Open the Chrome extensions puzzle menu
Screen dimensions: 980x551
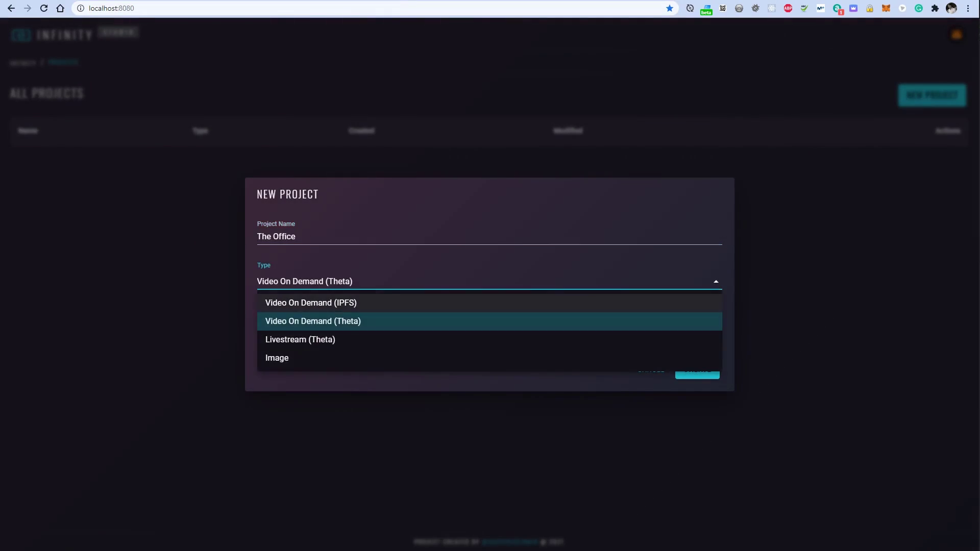pos(935,8)
